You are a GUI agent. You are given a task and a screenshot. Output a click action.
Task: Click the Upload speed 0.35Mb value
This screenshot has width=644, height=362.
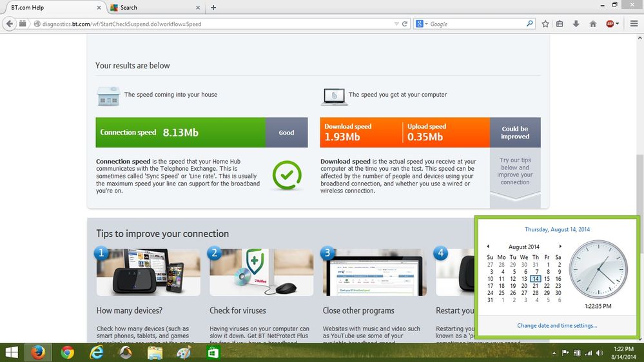point(425,137)
